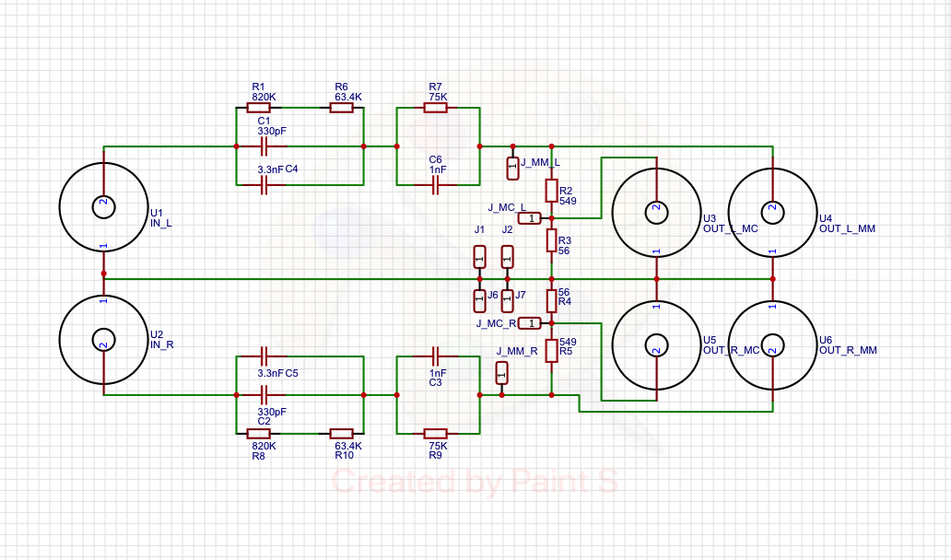Select the U1 IN_L input connector
Viewport: 951px width, 560px height.
coord(103,206)
